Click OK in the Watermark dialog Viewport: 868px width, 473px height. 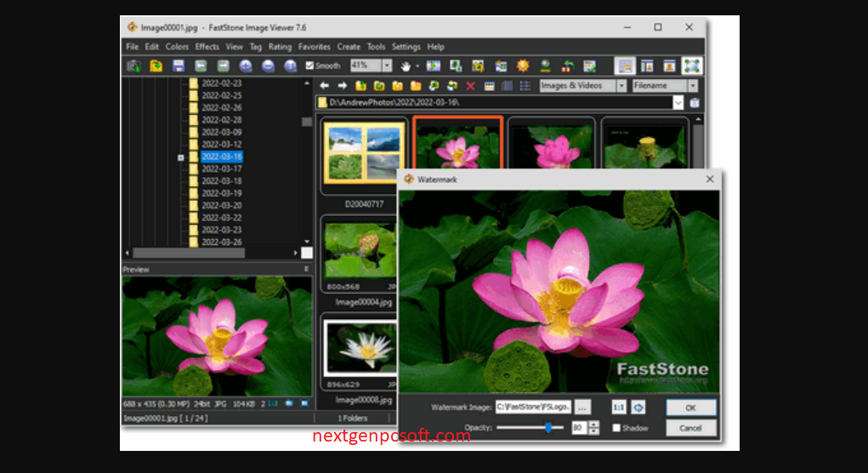coord(690,407)
